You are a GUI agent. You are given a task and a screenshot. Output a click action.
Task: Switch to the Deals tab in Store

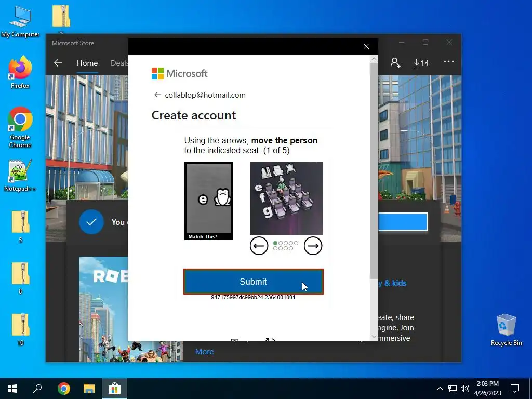point(119,63)
